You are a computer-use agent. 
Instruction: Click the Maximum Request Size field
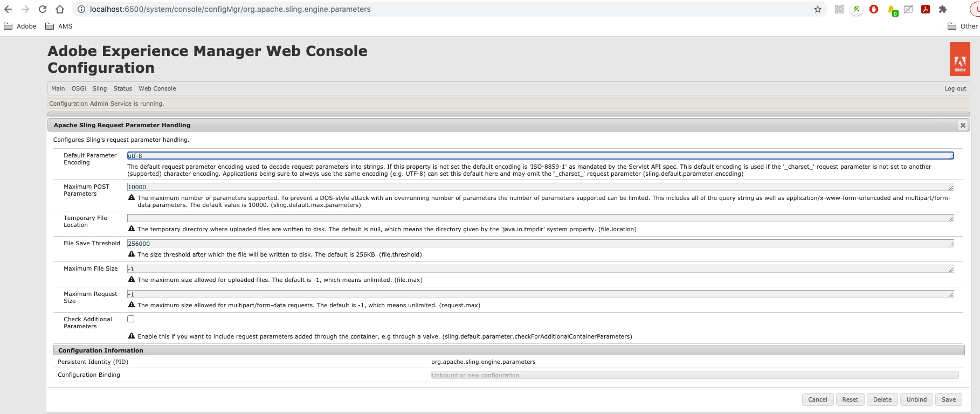tap(540, 294)
